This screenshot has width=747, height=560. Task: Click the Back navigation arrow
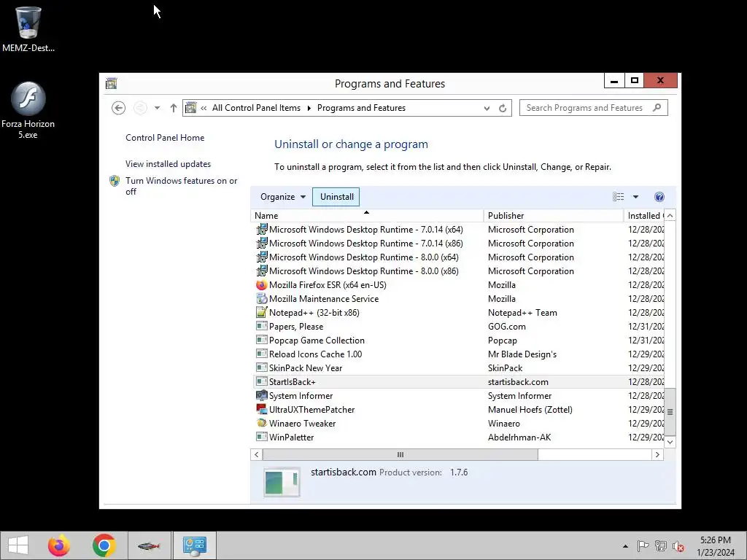[x=119, y=108]
